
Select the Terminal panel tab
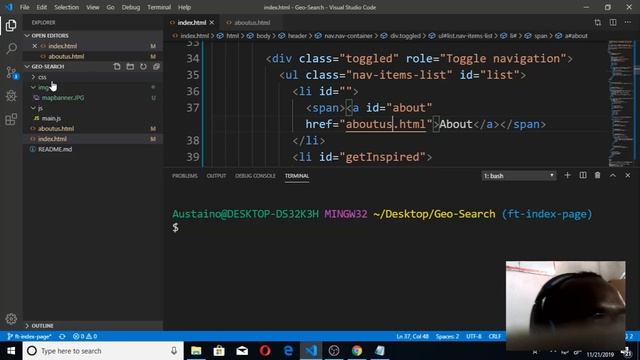coord(297,176)
